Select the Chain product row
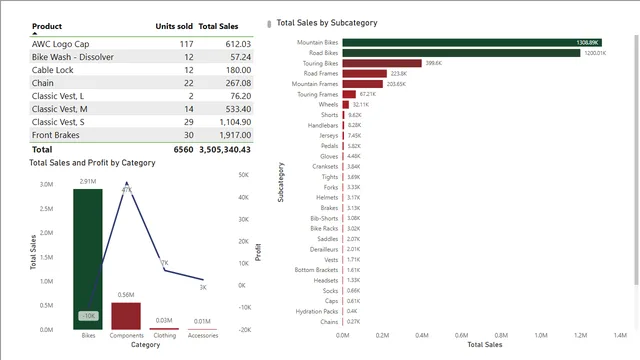This screenshot has height=360, width=640. 141,83
